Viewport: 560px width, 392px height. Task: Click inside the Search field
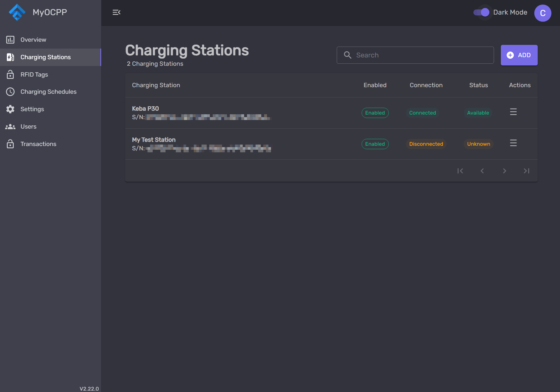[x=414, y=55]
